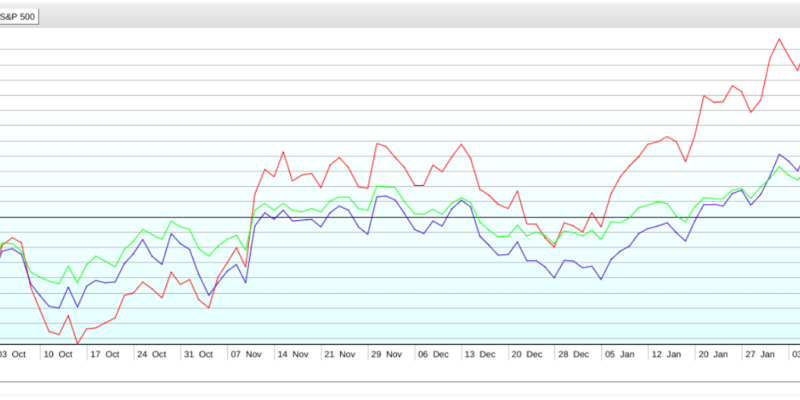Viewport: 800px width, 400px height.
Task: Select the 27 Jan axis label
Action: click(761, 354)
